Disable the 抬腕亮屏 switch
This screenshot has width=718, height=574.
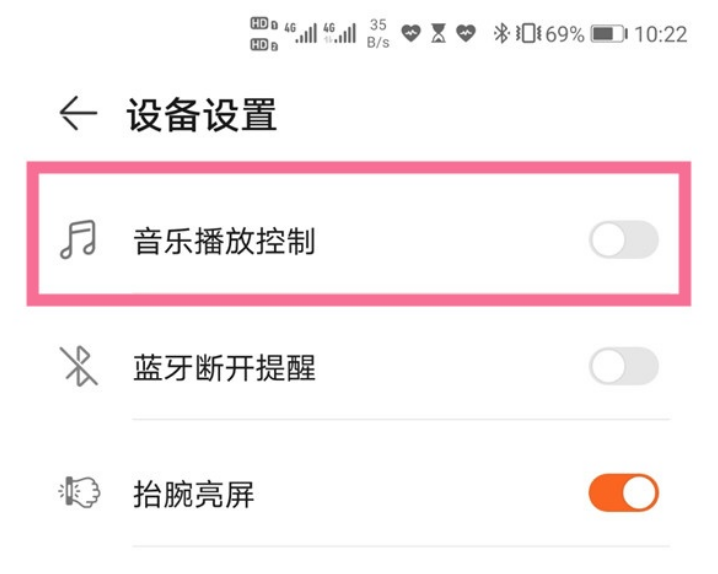click(x=623, y=493)
